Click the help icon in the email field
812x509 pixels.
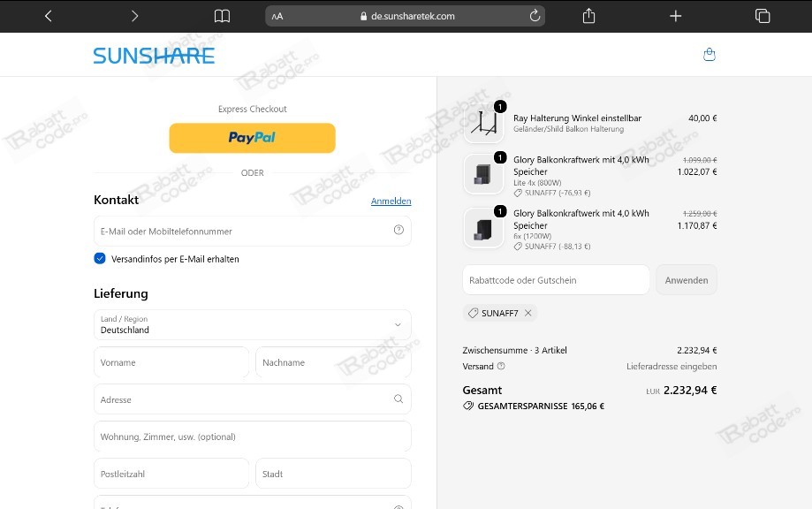[x=398, y=230]
